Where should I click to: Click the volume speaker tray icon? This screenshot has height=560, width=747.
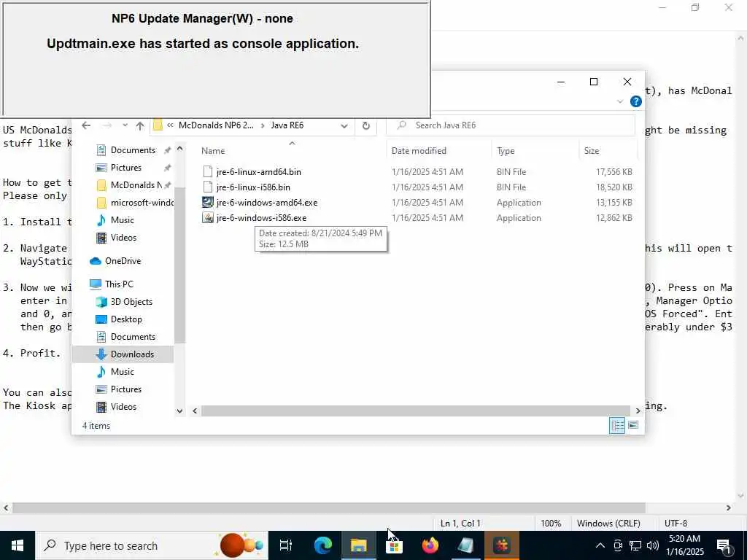(x=653, y=545)
